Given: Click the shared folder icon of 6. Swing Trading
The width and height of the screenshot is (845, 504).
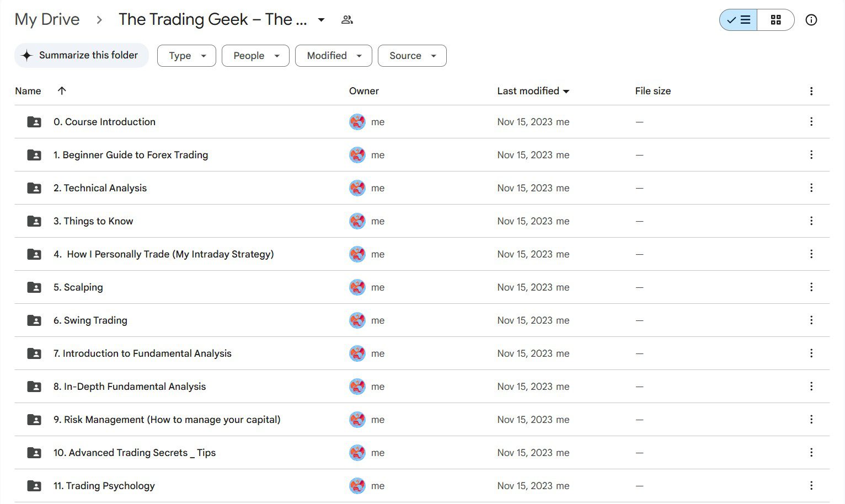Looking at the screenshot, I should point(34,320).
